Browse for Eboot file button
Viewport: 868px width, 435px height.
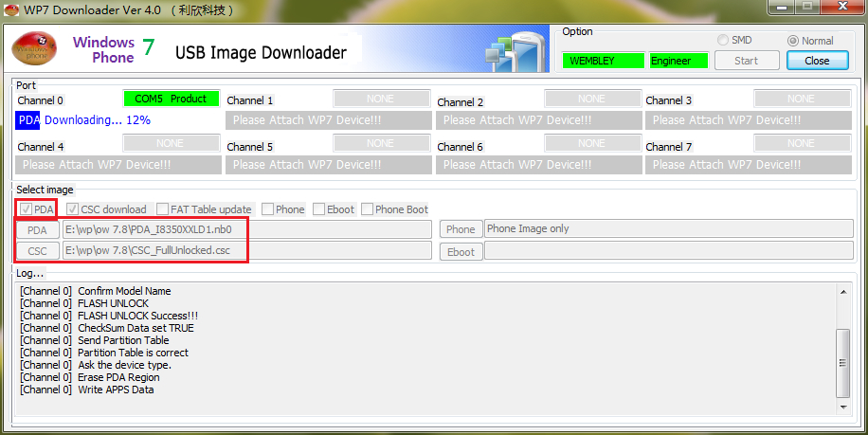coord(461,252)
